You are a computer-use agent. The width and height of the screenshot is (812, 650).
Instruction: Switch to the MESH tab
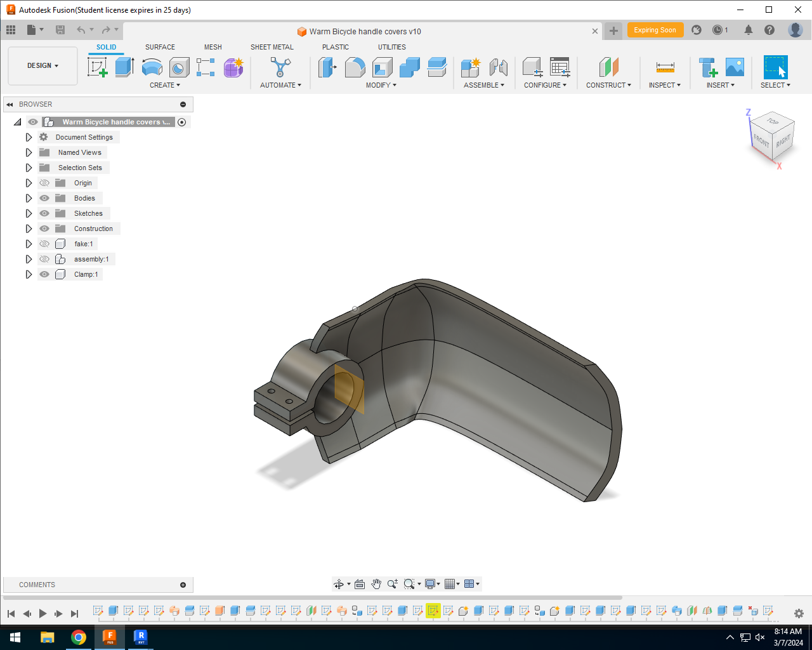[213, 47]
